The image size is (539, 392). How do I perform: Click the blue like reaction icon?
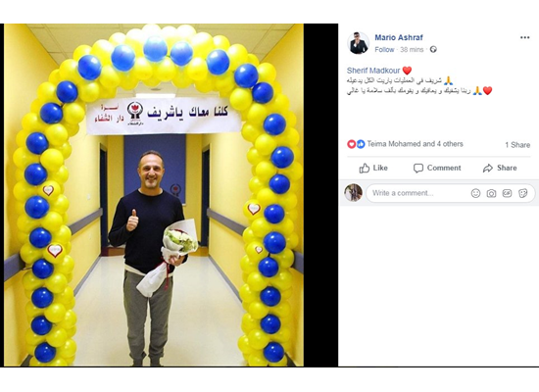click(361, 144)
